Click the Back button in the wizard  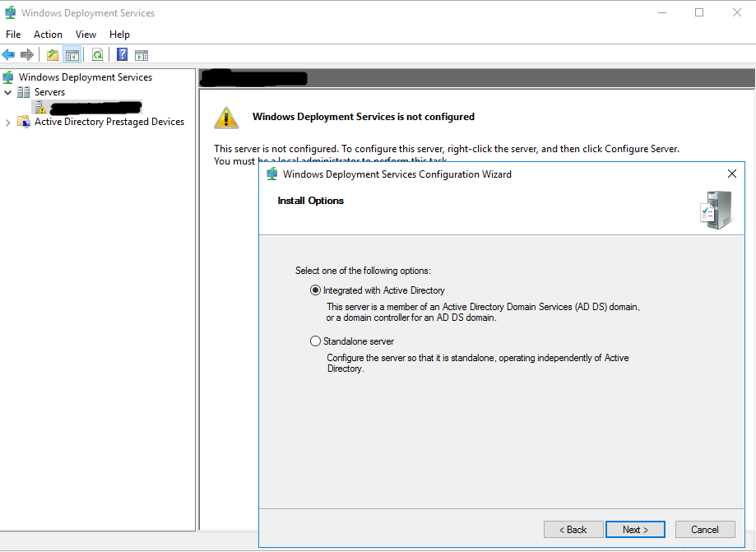coord(573,529)
